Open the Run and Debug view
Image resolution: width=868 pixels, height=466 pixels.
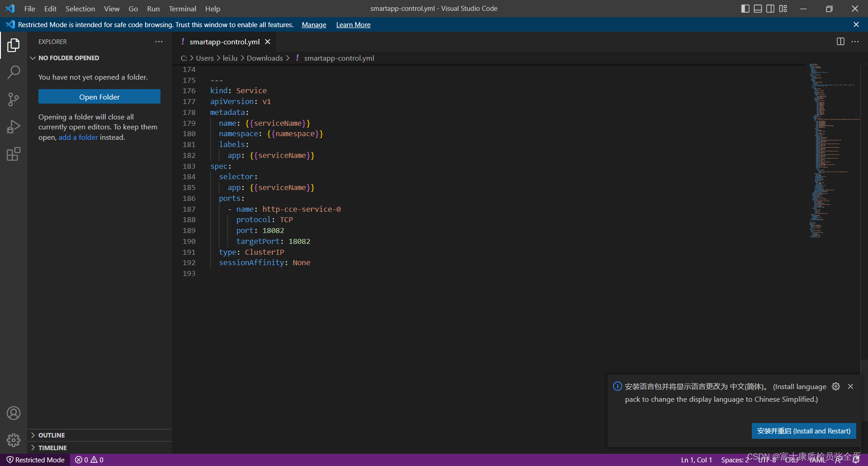14,127
